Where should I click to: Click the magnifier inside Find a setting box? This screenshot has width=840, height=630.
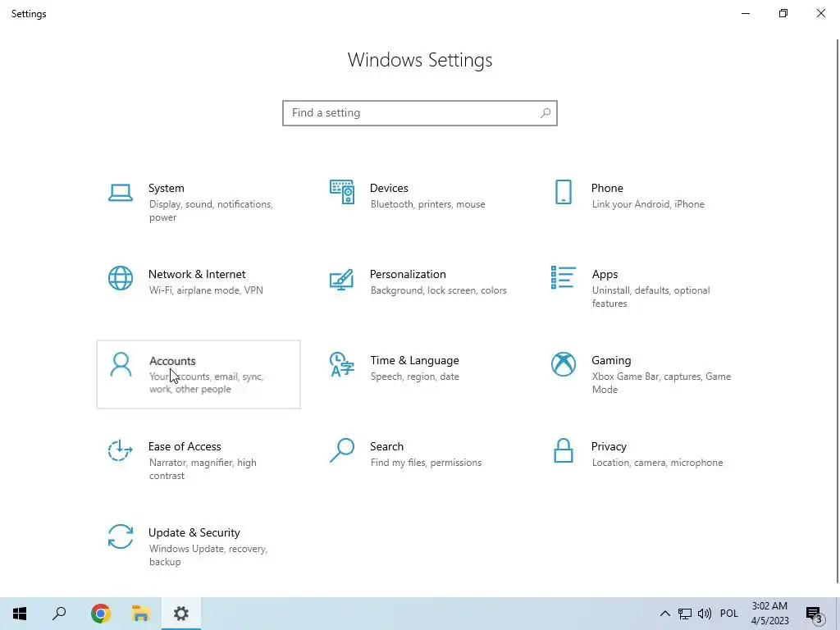point(546,113)
